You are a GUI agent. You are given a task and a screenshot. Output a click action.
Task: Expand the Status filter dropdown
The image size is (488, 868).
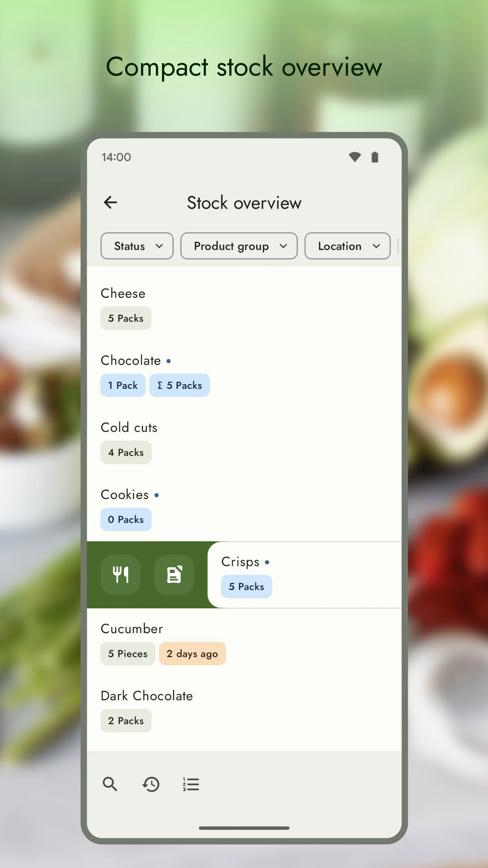coord(137,246)
